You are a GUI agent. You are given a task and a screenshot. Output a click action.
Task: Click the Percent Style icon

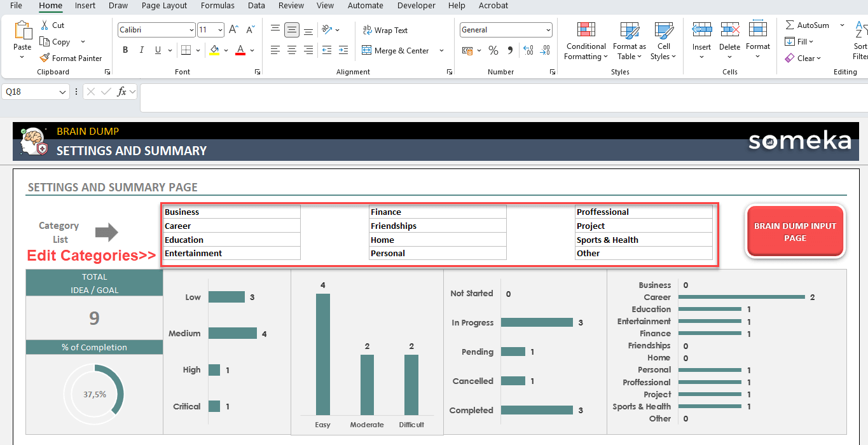(493, 50)
